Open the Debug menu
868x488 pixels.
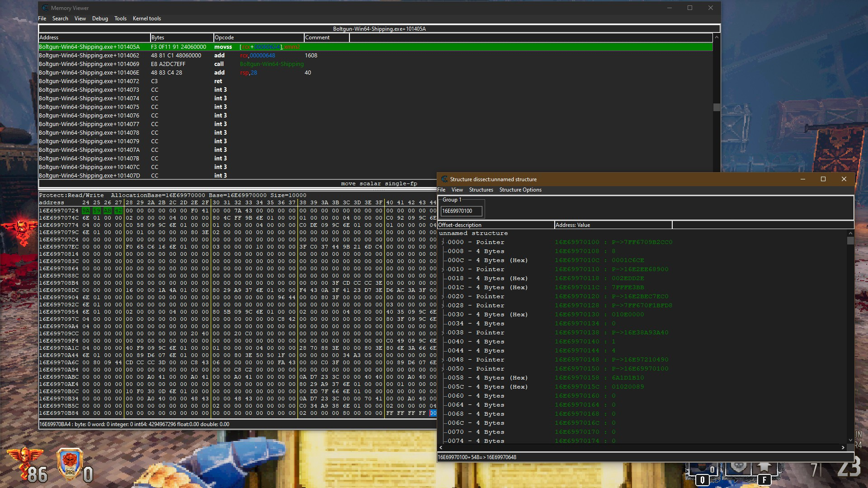(x=100, y=19)
